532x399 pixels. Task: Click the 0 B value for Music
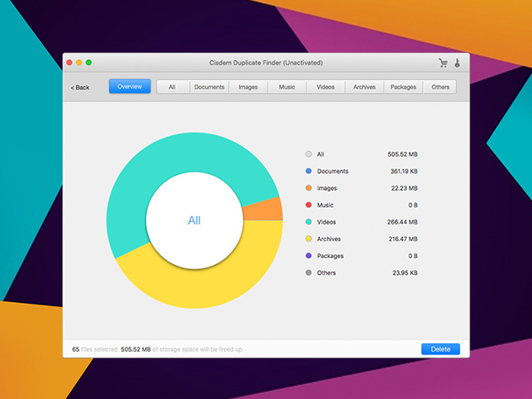tap(413, 205)
